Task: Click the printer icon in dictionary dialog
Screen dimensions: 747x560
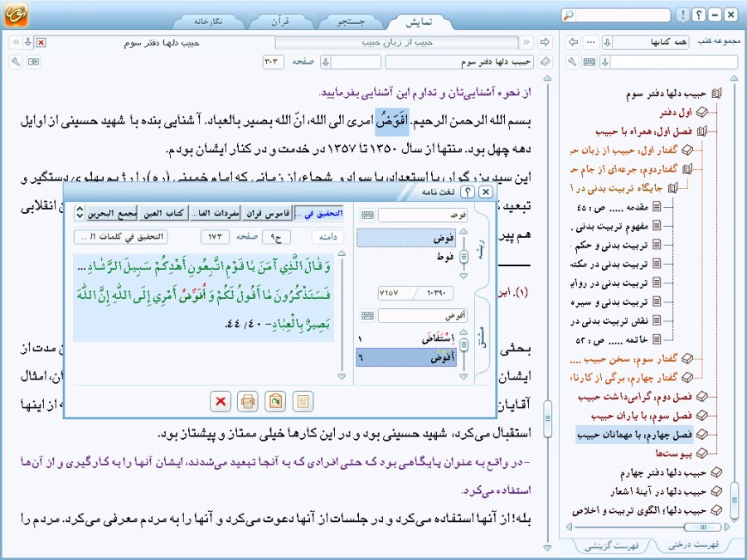Action: click(x=248, y=402)
